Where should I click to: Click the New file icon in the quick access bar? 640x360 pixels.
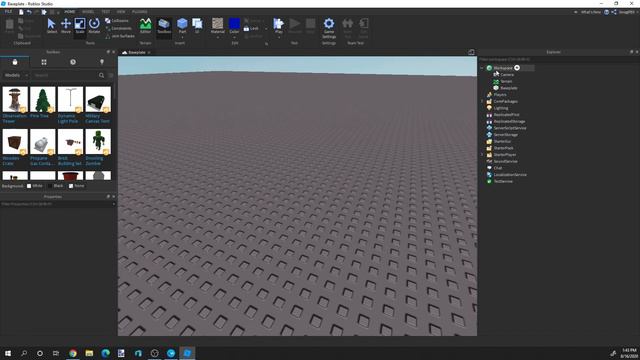tap(21, 12)
